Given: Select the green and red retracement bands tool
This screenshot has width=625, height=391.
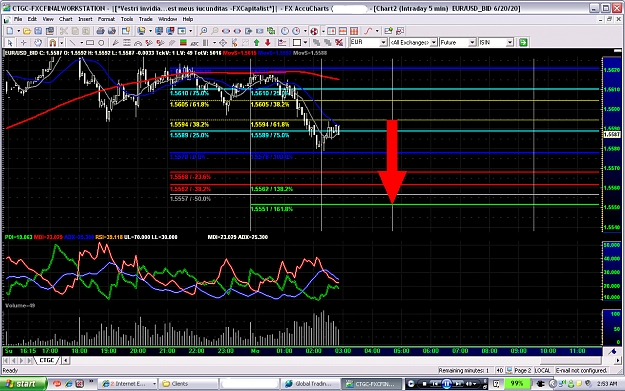Looking at the screenshot, I should (183, 42).
